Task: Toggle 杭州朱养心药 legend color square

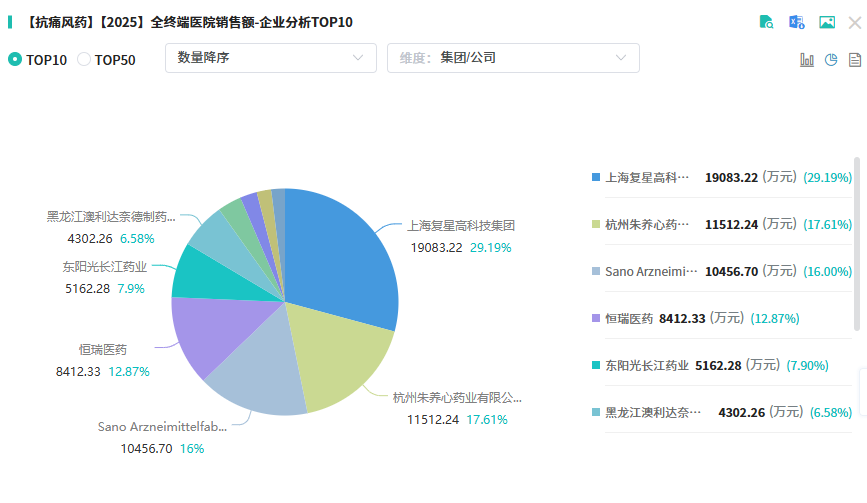Action: pos(596,224)
